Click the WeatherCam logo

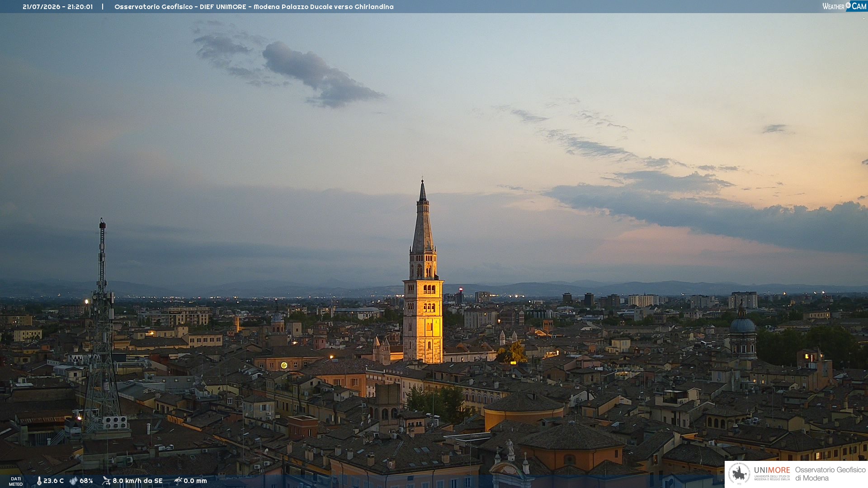(844, 6)
